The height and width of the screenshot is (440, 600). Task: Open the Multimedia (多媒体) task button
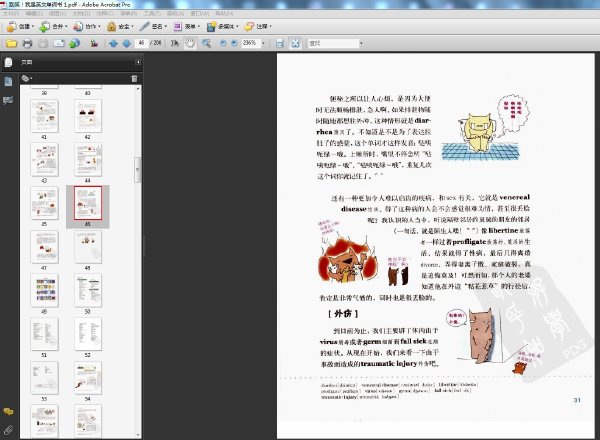[222, 26]
